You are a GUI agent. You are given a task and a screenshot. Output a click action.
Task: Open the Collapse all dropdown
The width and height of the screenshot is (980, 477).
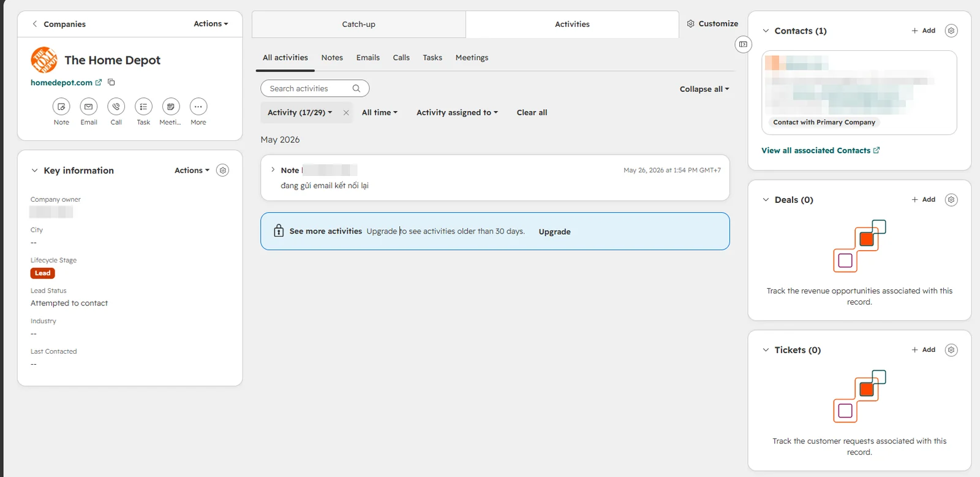point(704,89)
